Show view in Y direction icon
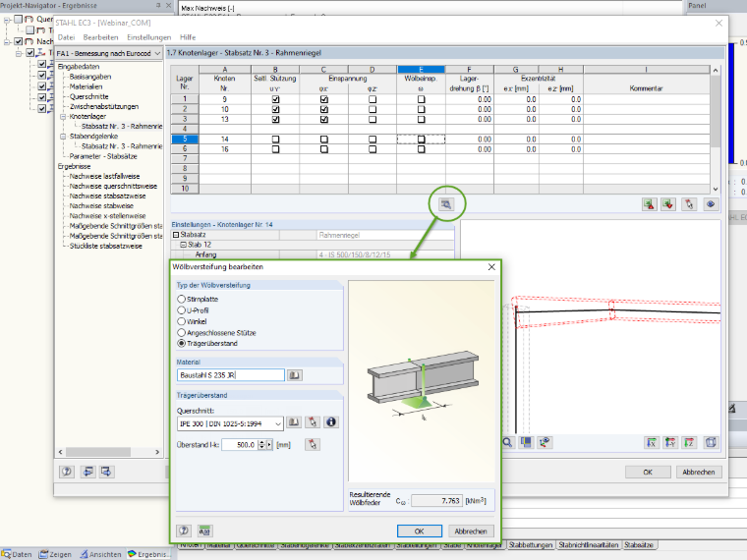The height and width of the screenshot is (560, 747). (x=670, y=443)
